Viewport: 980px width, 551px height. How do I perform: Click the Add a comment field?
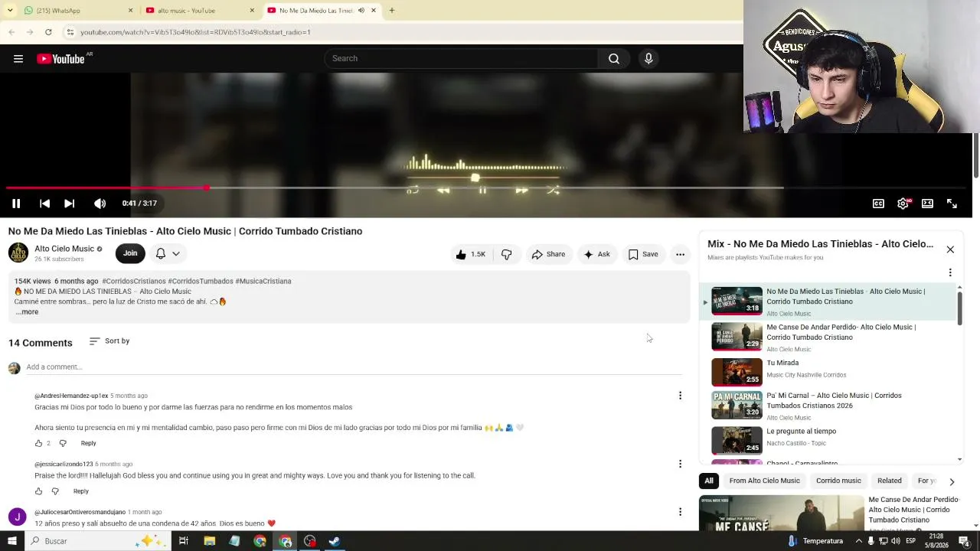click(x=354, y=367)
